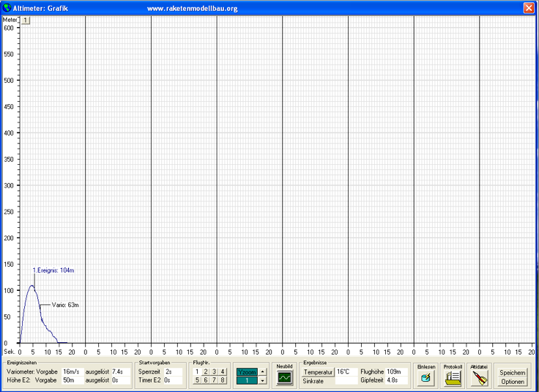Select flight number 4
Image resolution: width=539 pixels, height=392 pixels.
click(223, 372)
